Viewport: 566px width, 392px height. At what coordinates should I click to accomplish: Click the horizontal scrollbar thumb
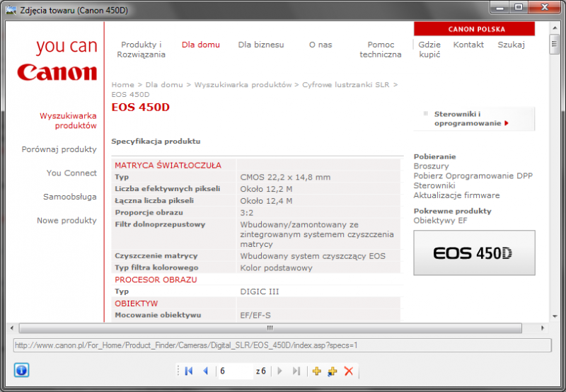pyautogui.click(x=270, y=328)
